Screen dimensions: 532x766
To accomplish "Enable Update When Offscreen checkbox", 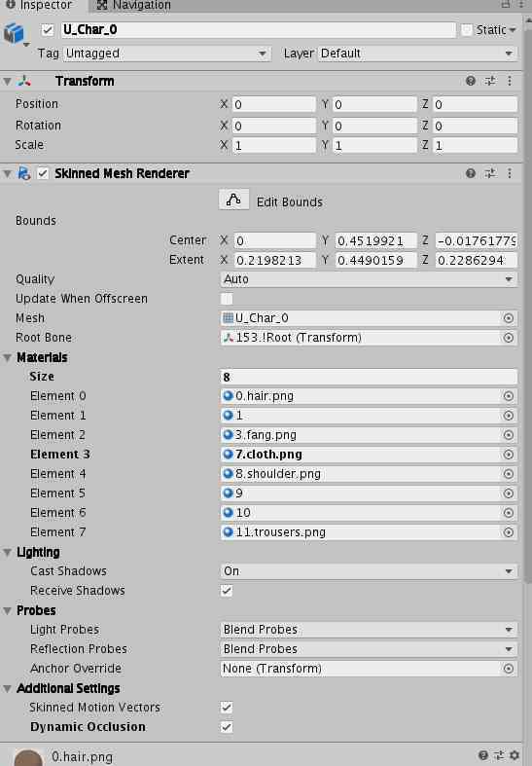I will click(x=227, y=299).
